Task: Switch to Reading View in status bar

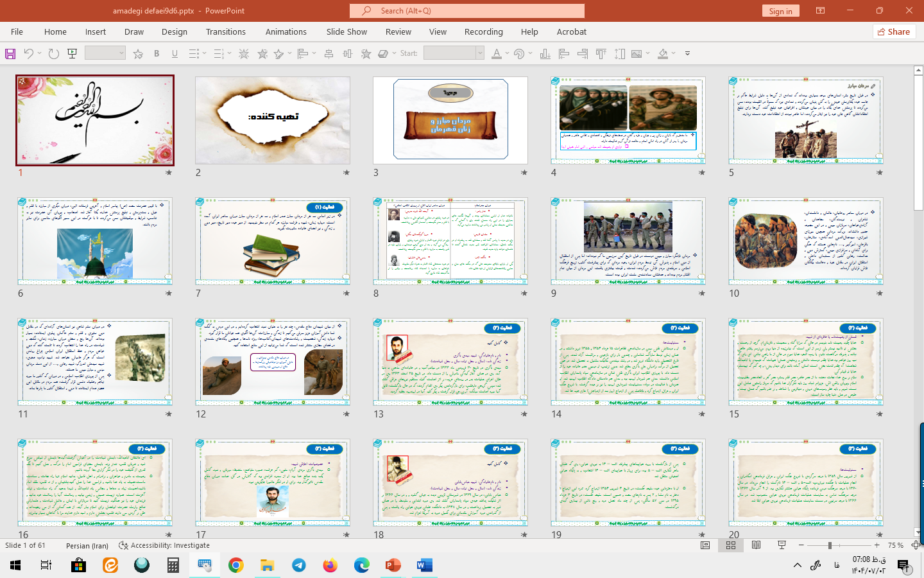Action: coord(757,545)
